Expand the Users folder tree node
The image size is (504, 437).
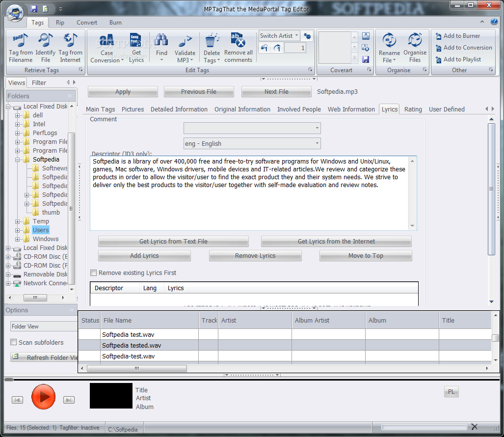pyautogui.click(x=18, y=230)
